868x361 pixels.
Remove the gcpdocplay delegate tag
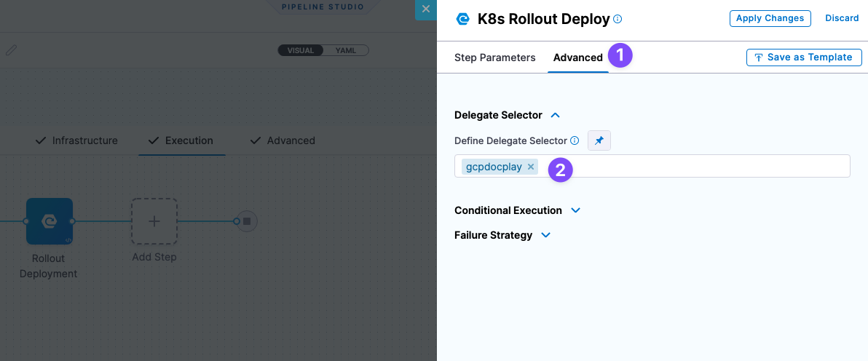(531, 167)
